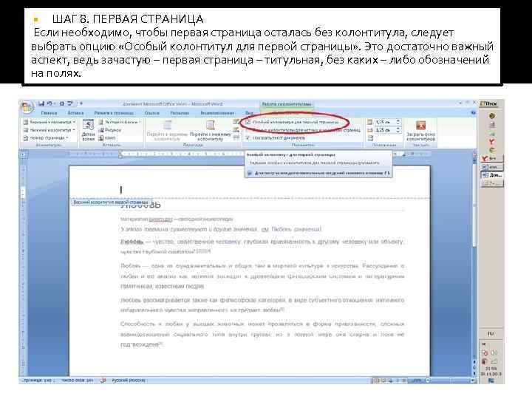Expand the Нижний колонтитул dropdown
The width and height of the screenshot is (532, 399).
point(50,130)
